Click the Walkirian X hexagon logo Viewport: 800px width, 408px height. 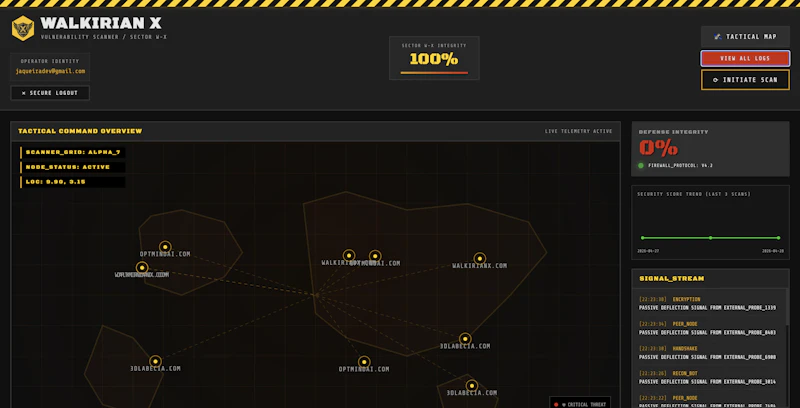23,28
